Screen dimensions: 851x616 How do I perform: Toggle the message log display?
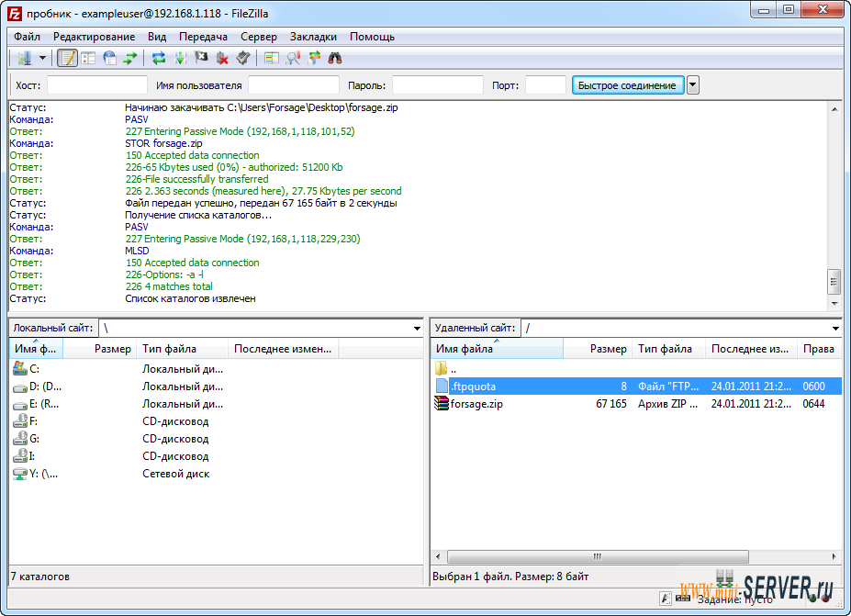[x=67, y=58]
